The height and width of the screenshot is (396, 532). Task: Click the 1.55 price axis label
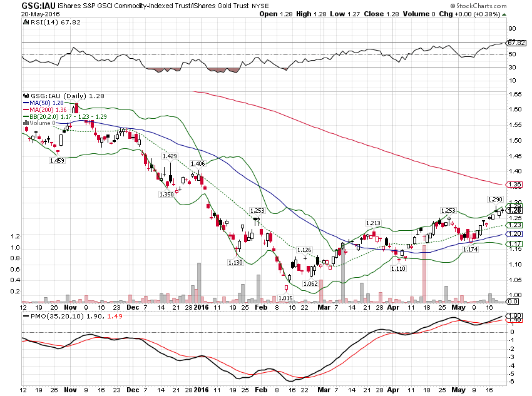515,125
